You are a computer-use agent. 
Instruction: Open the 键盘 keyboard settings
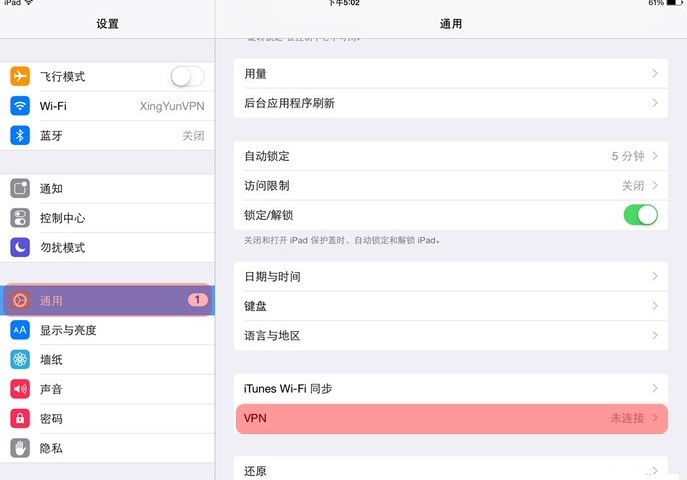[451, 306]
